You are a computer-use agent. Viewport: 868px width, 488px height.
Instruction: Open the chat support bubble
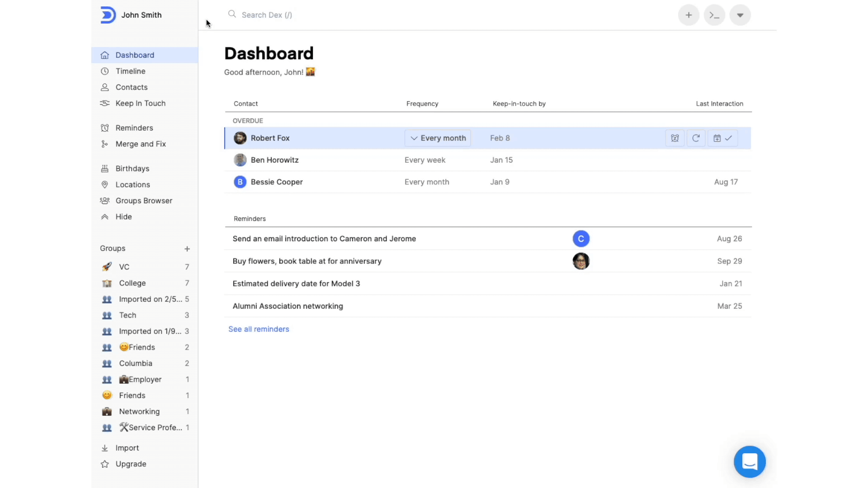coord(750,462)
